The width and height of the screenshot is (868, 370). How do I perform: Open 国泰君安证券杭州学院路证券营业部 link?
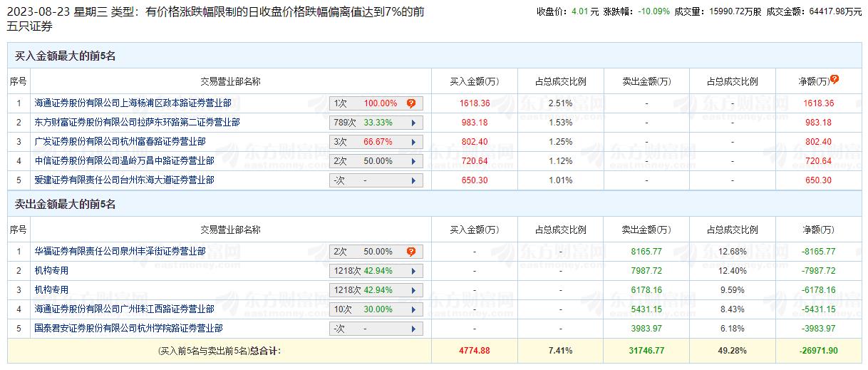(128, 329)
